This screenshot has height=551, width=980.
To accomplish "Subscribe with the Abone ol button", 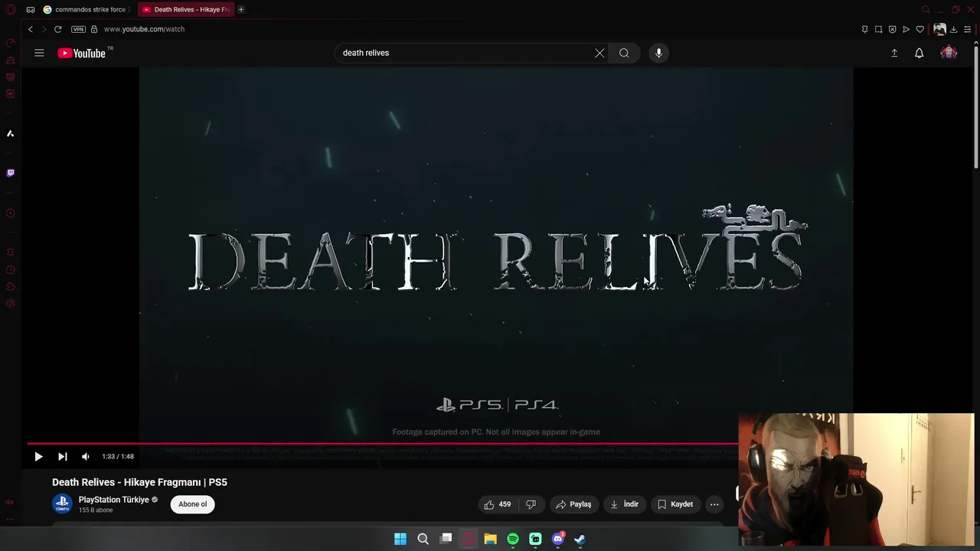I will 193,504.
